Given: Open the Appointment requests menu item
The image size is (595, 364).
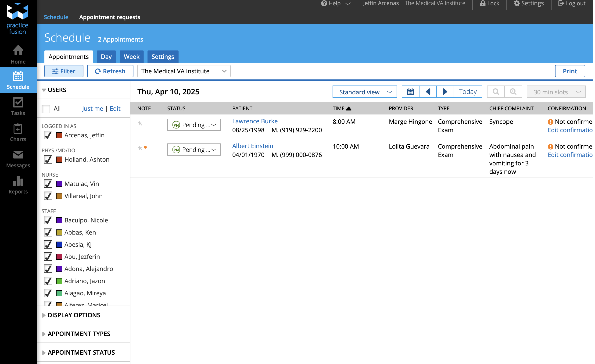Looking at the screenshot, I should (110, 17).
